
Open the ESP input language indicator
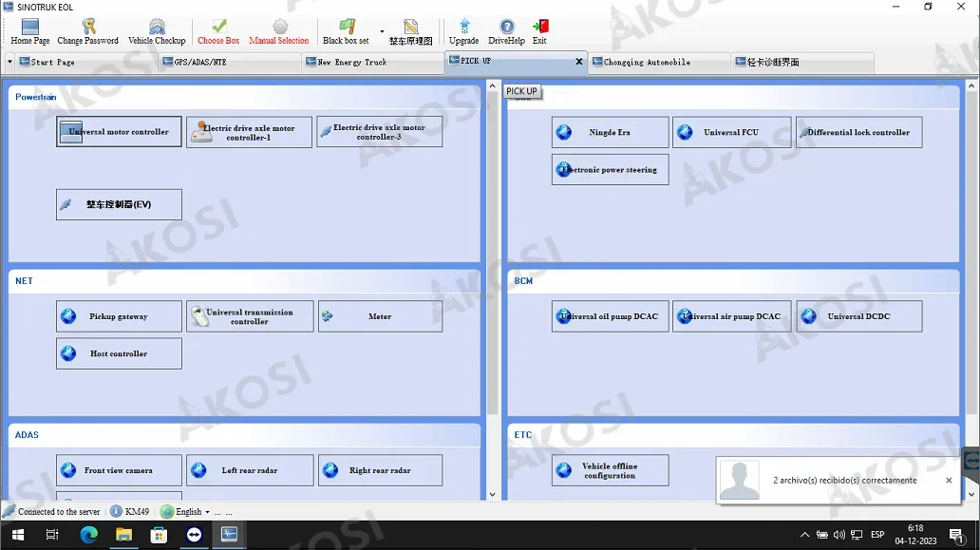[x=877, y=535]
